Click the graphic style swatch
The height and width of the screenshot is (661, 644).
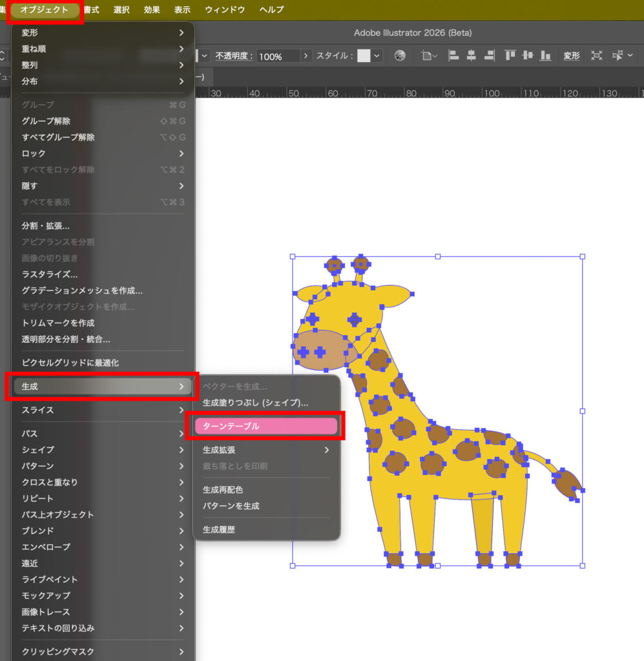click(x=364, y=56)
